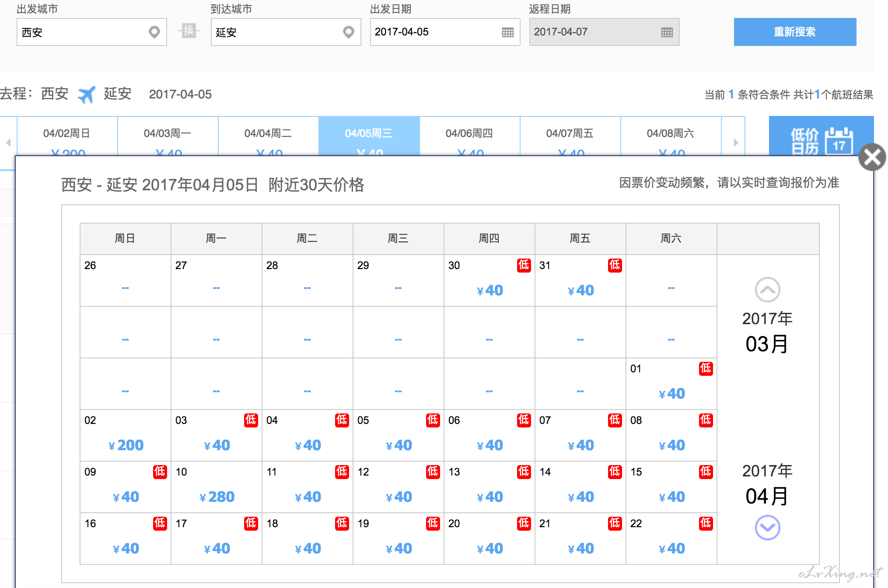Click the blue re-search button
Viewport: 888px width, 588px height.
[x=794, y=32]
